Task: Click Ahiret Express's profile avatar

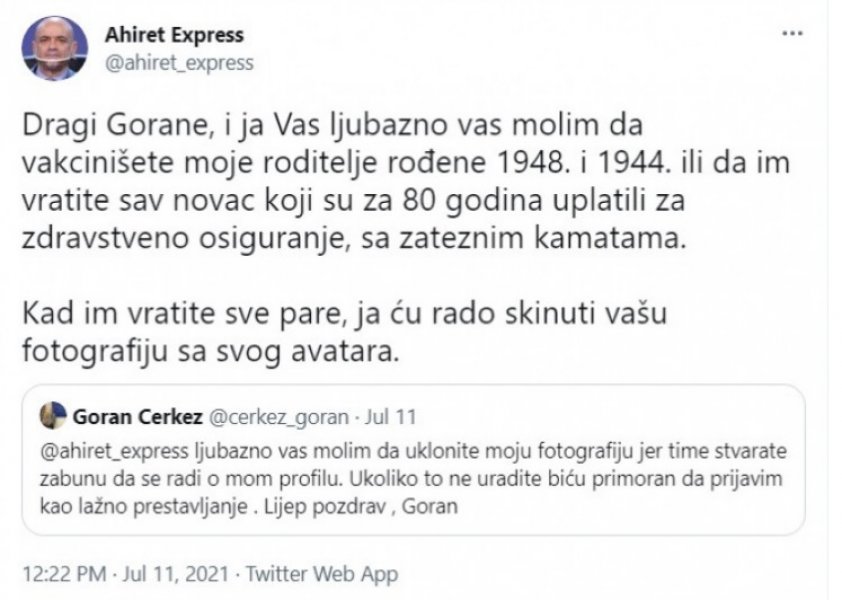Action: (53, 44)
